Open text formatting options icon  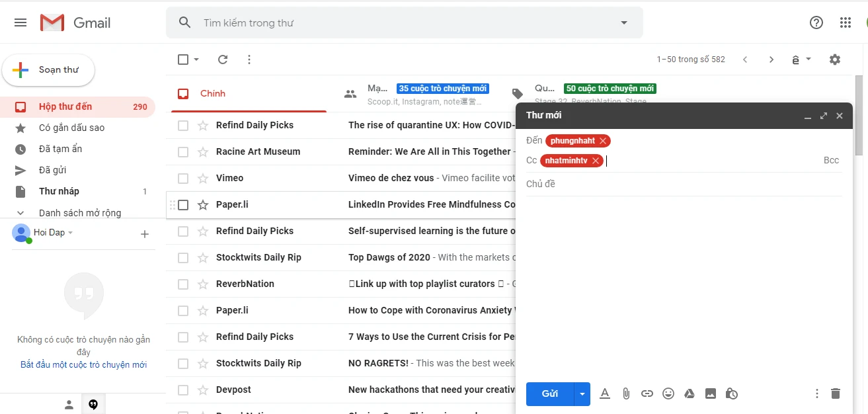pyautogui.click(x=604, y=393)
